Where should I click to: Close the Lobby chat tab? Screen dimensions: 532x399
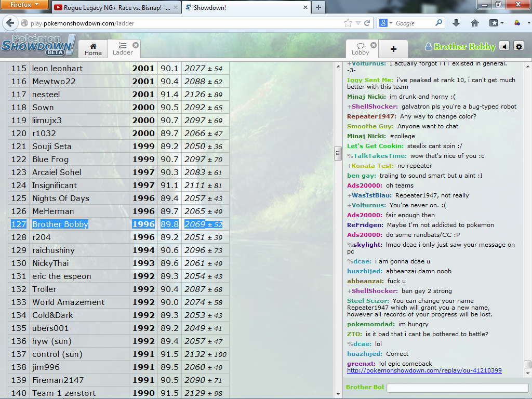tap(374, 45)
